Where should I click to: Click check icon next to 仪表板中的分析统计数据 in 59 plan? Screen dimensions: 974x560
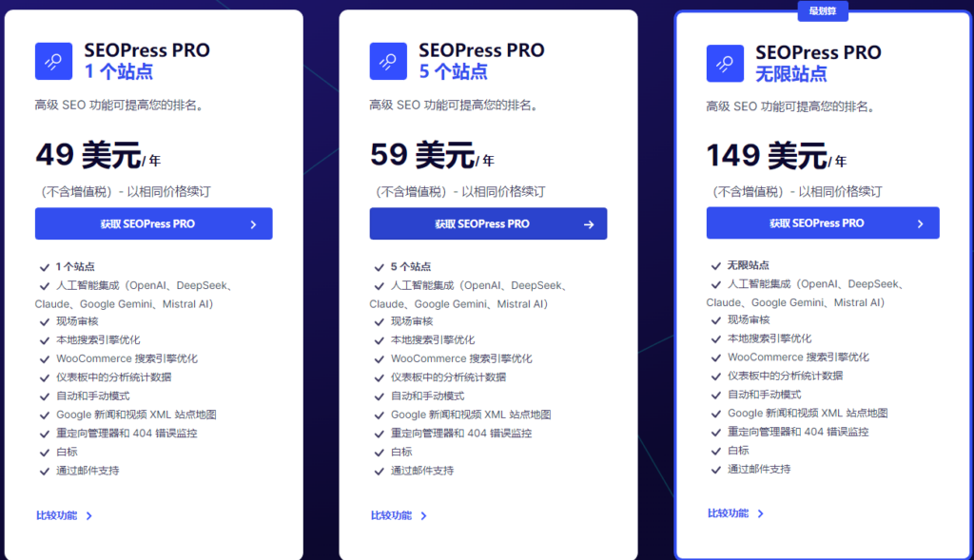pos(379,378)
